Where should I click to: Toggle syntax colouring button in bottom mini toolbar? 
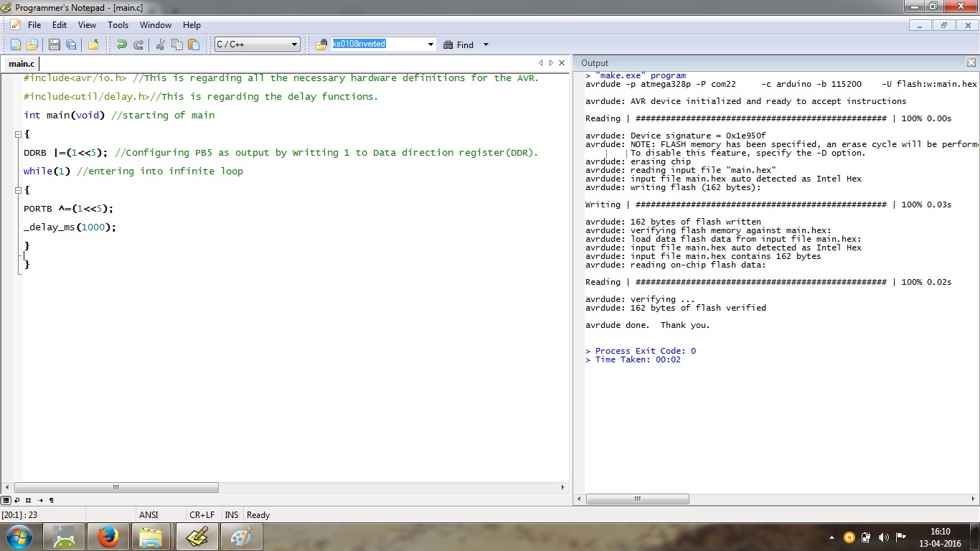6,500
